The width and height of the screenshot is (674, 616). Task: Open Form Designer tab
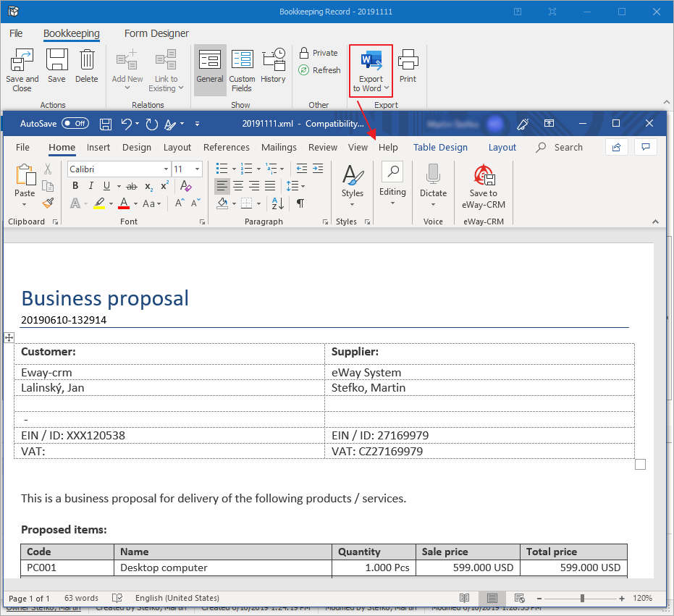156,33
